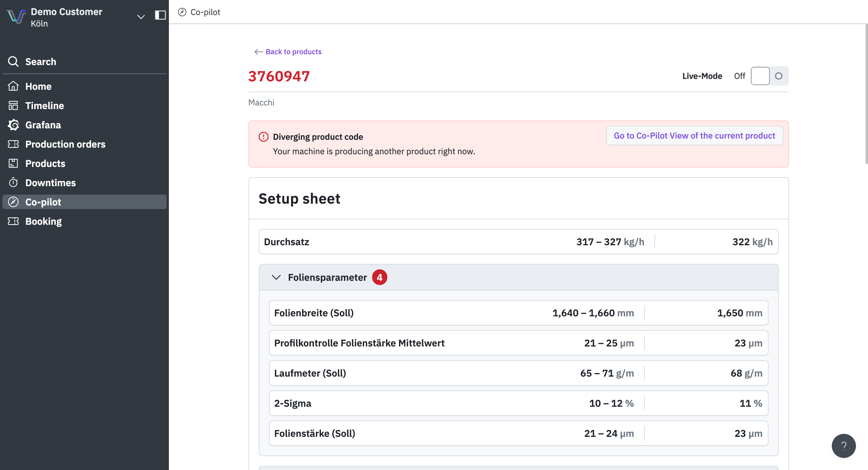
Task: Click the Macchi machine name
Action: click(261, 102)
